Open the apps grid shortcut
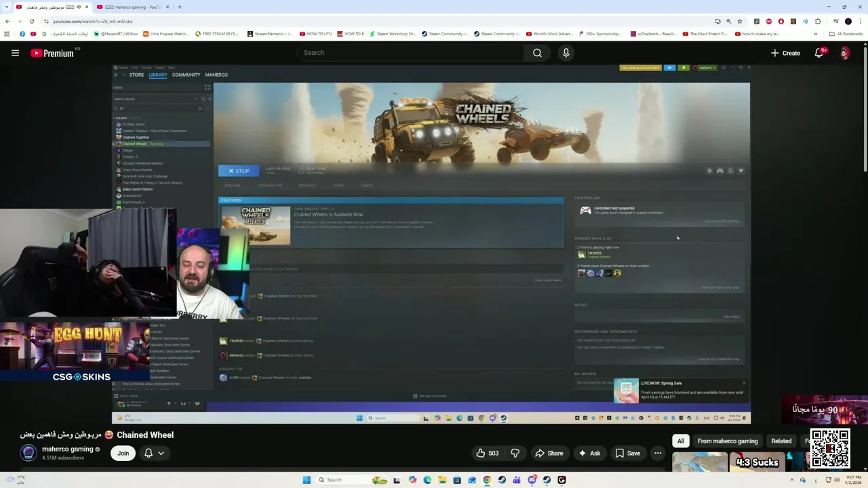Viewport: 868px width, 488px height. (x=7, y=34)
